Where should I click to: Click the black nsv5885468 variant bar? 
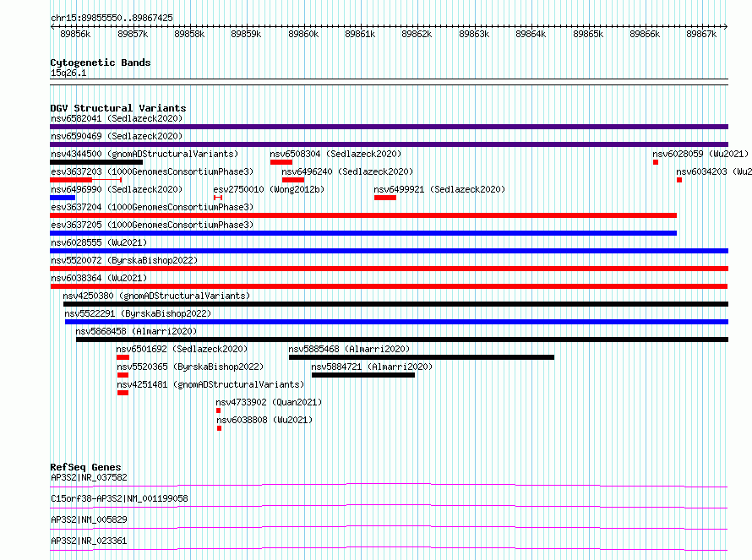(422, 357)
